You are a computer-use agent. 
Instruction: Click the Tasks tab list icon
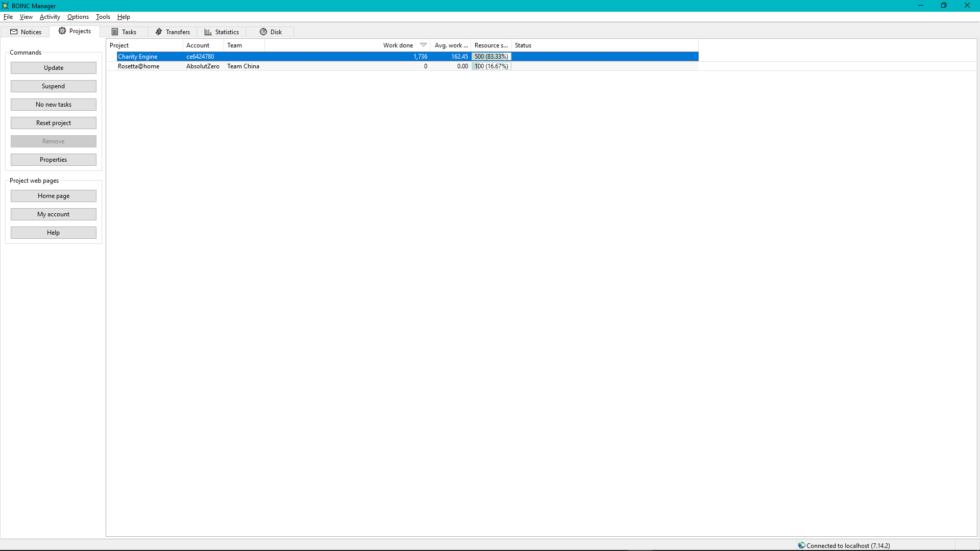pos(115,32)
